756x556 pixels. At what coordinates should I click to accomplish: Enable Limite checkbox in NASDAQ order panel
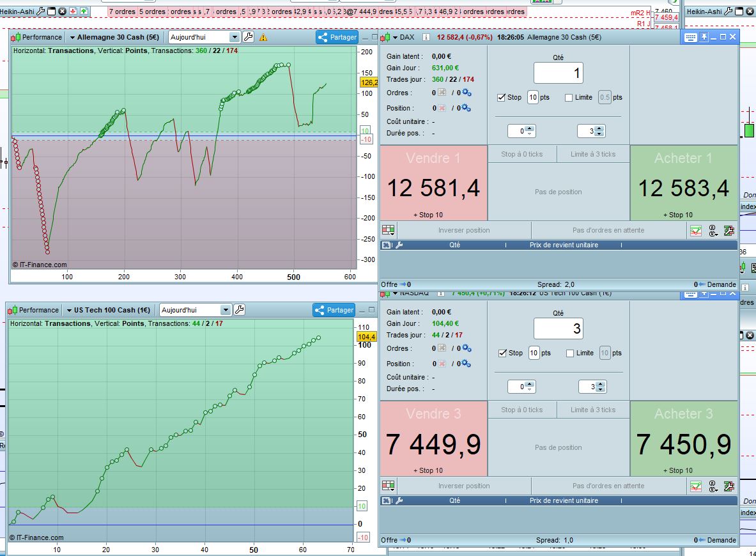point(570,353)
